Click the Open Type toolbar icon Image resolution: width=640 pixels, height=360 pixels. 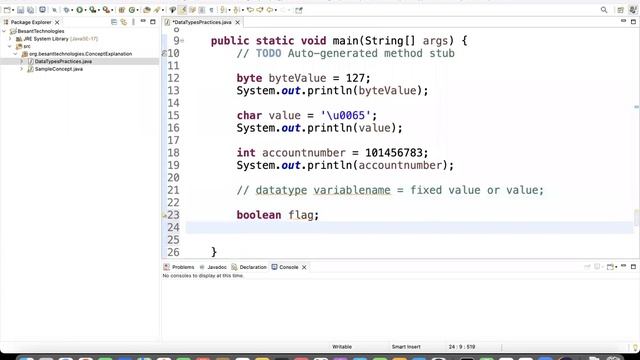tap(147, 10)
